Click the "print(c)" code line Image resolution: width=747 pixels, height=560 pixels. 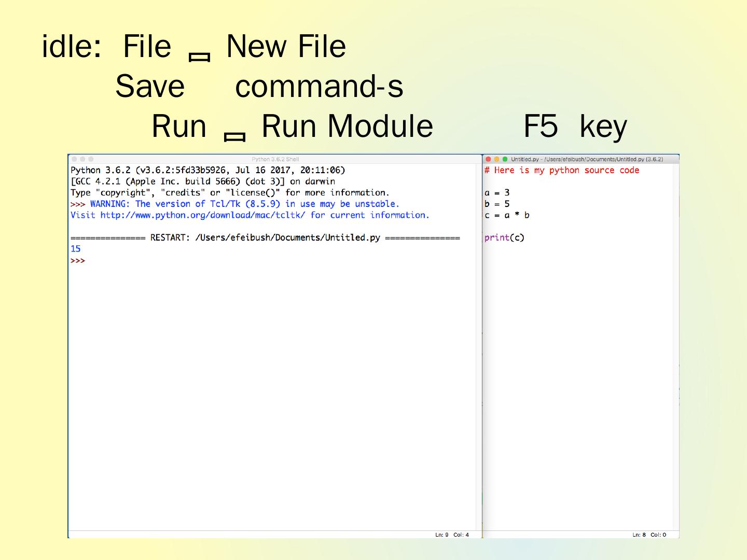pos(504,237)
